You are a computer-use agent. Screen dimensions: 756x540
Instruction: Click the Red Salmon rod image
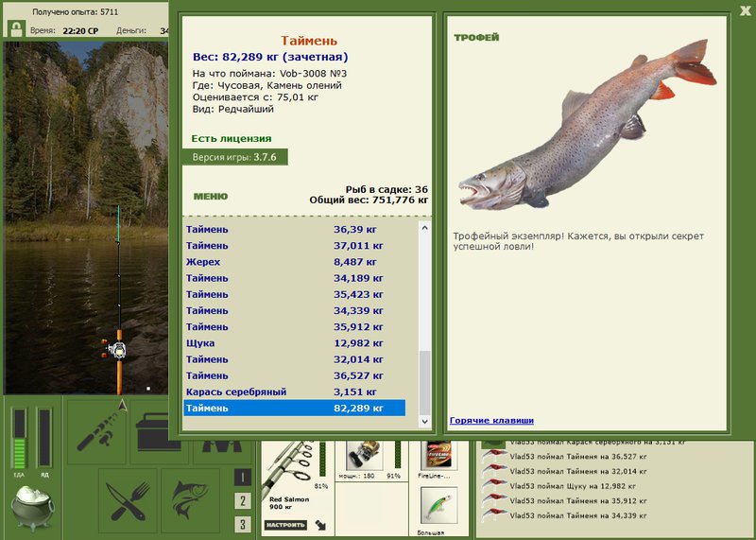pos(288,468)
